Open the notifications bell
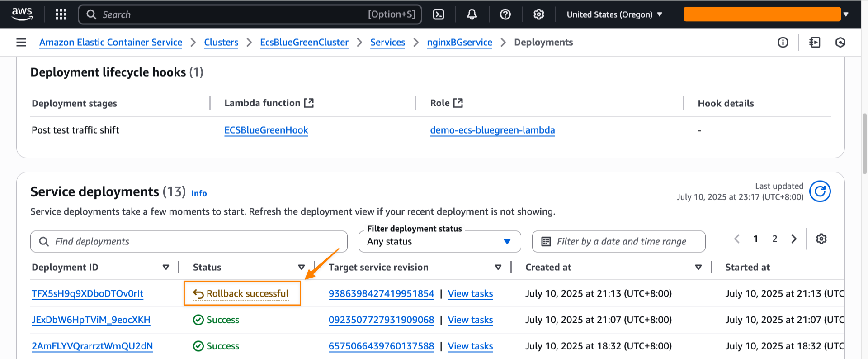 (472, 14)
